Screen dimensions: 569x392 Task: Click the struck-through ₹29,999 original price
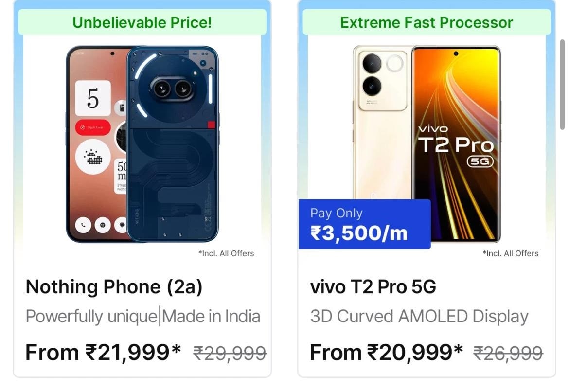click(230, 353)
